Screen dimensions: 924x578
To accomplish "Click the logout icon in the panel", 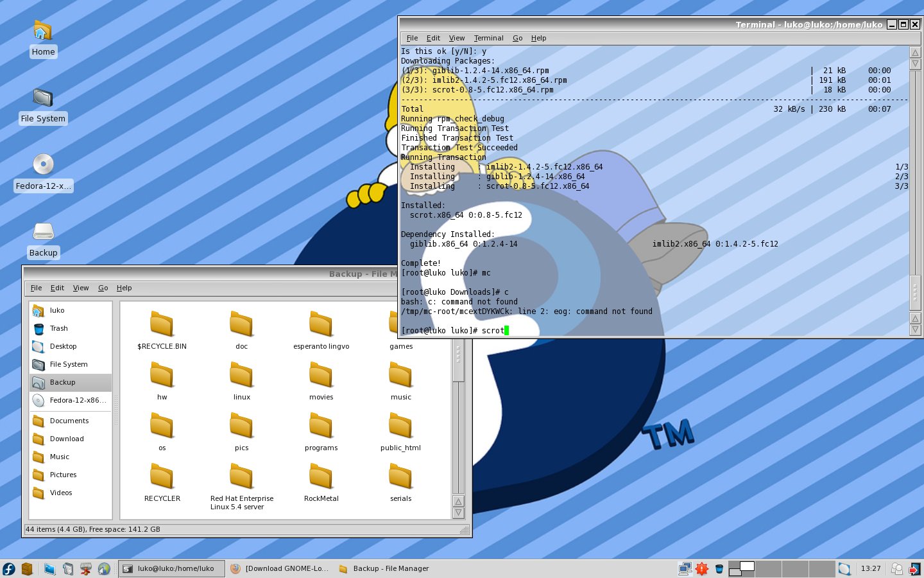I will pos(914,569).
